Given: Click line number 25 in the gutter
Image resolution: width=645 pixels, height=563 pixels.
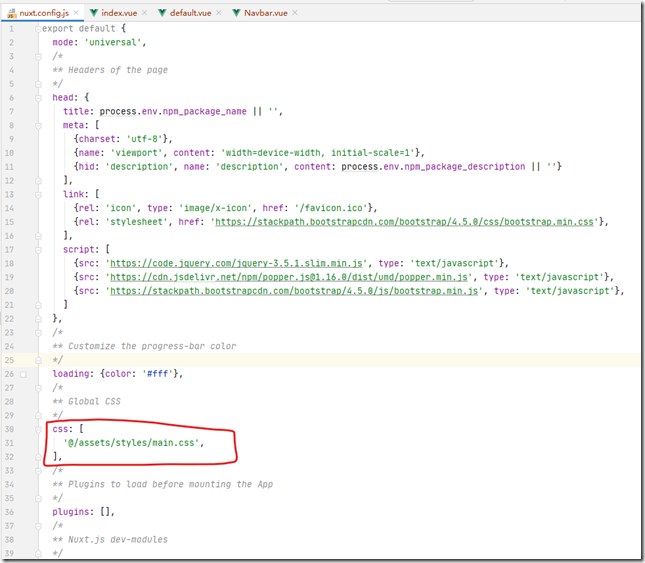Looking at the screenshot, I should [9, 360].
